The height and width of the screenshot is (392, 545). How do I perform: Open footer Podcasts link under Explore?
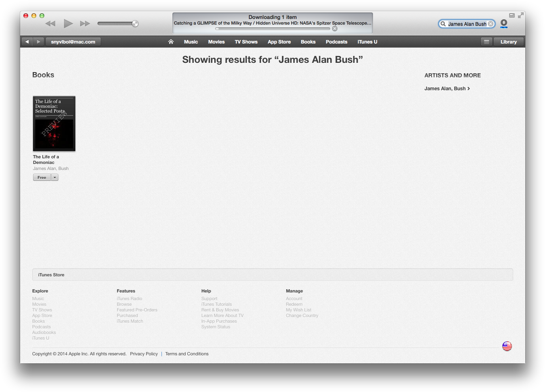(41, 327)
